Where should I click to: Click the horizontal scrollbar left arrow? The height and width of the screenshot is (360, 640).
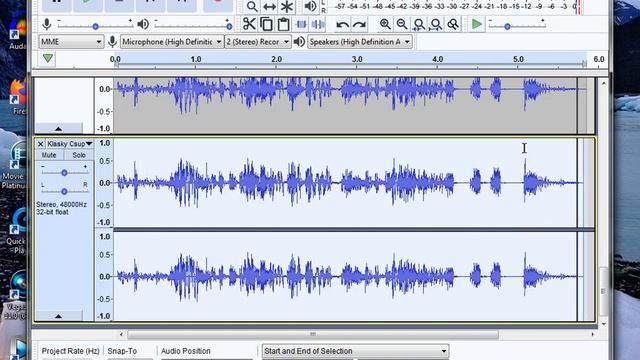(121, 334)
